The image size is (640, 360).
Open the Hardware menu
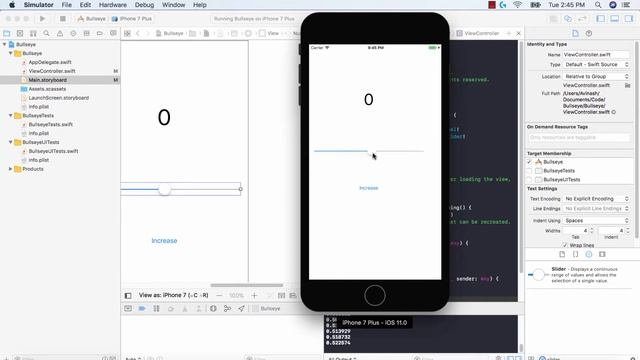pos(113,5)
